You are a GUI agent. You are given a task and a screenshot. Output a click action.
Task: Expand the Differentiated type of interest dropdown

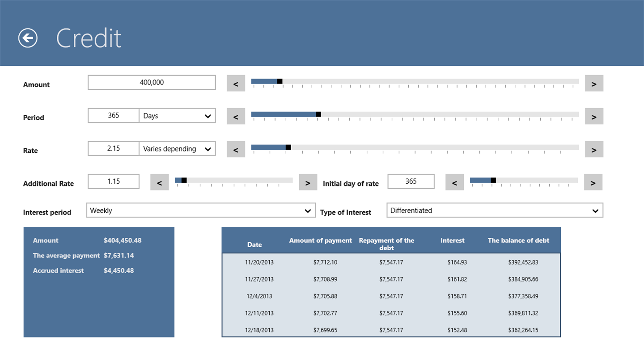pos(495,210)
